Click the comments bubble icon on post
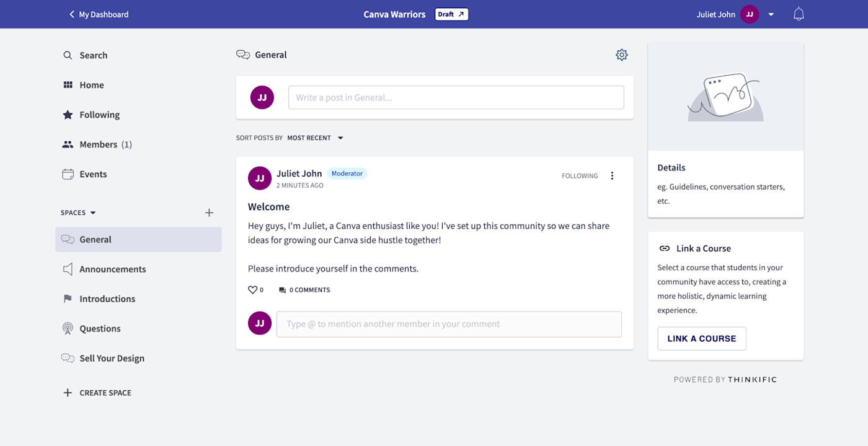This screenshot has height=446, width=868. [282, 290]
